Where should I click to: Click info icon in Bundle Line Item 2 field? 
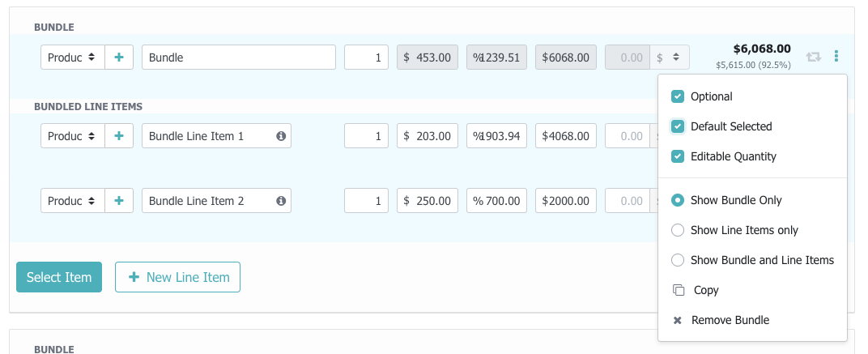point(280,201)
